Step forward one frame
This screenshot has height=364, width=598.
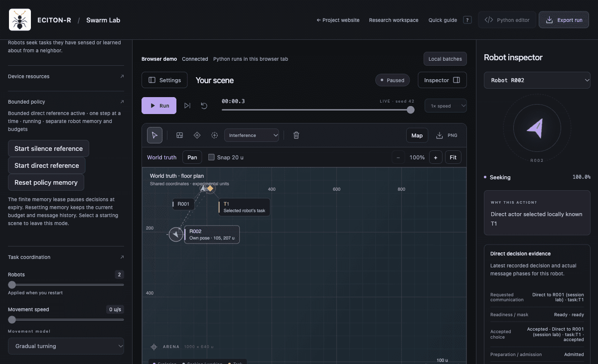point(187,106)
